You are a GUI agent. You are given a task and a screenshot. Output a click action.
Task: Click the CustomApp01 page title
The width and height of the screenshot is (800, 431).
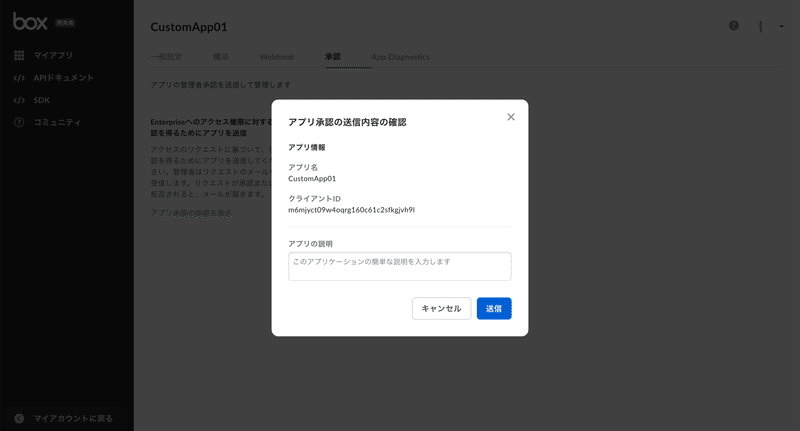point(189,27)
